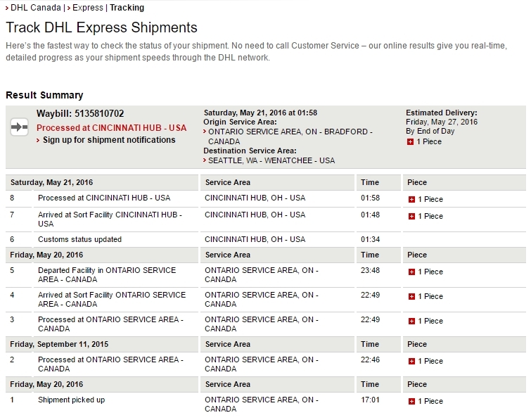This screenshot has width=531, height=420.
Task: Click the Saturday, May 21, 2016 date header
Action: coord(51,182)
